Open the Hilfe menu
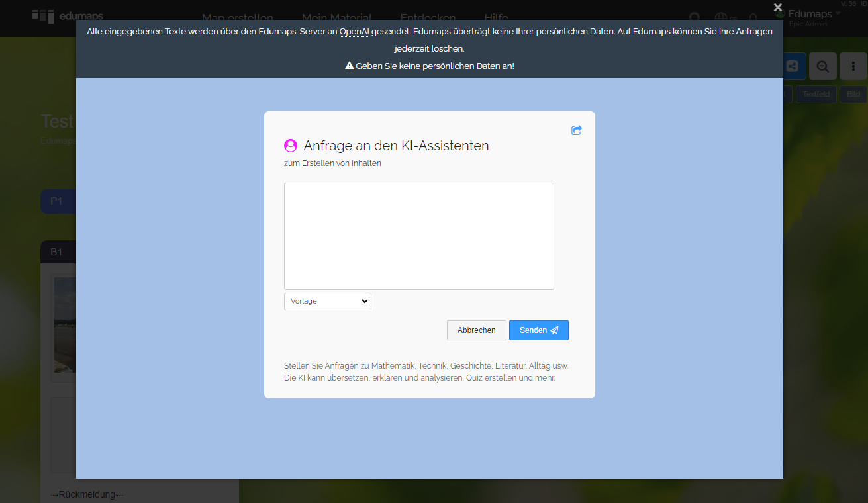868x503 pixels. (496, 18)
